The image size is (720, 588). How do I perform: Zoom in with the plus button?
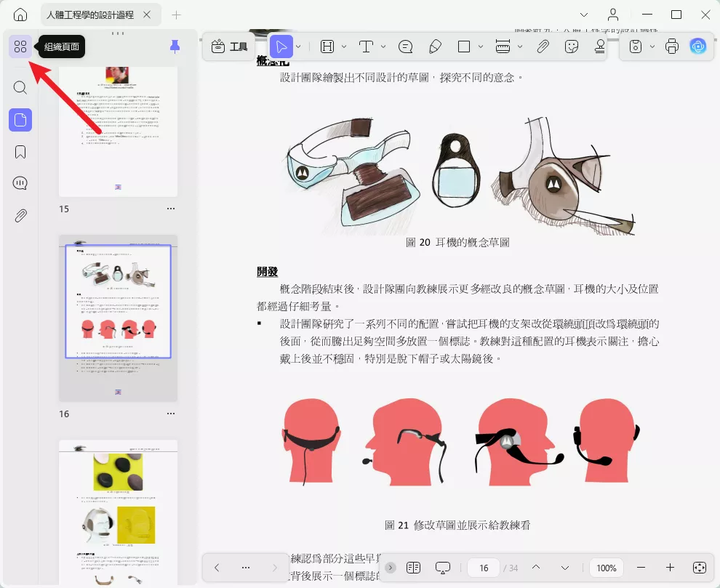pyautogui.click(x=670, y=568)
